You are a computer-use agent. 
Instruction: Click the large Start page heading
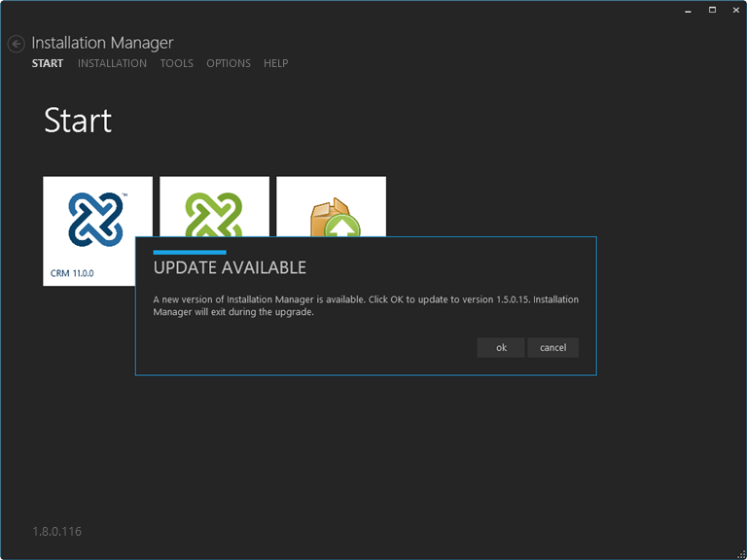point(78,121)
